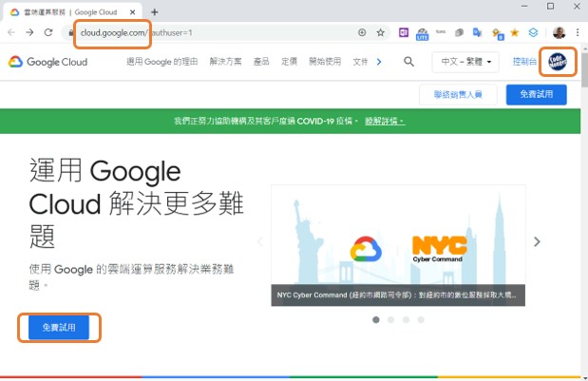Open the LITE extension icon
Image resolution: width=588 pixels, height=381 pixels.
423,34
